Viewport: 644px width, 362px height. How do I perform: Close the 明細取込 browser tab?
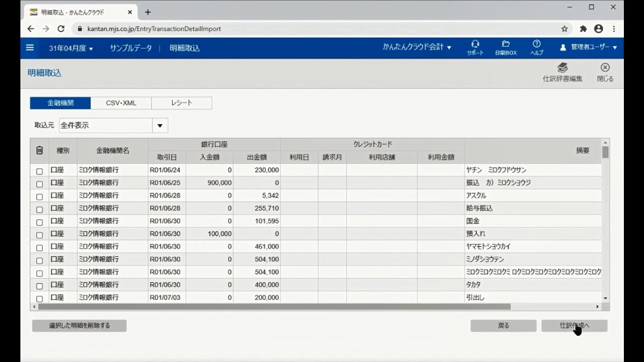130,12
